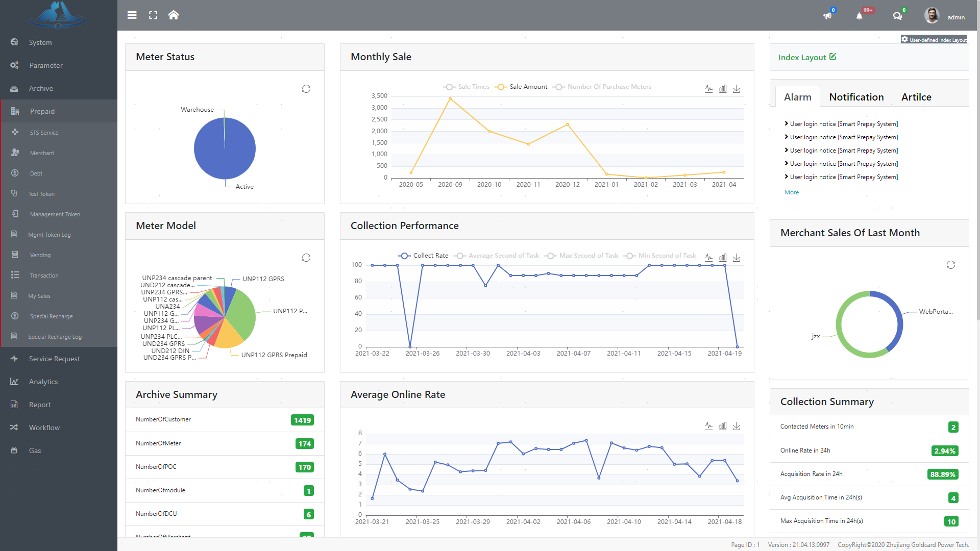Viewport: 980px width, 551px height.
Task: Go to home via house icon
Action: tap(174, 15)
